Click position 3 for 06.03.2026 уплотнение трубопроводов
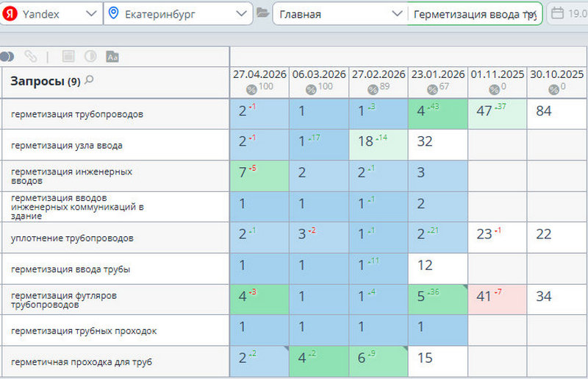The height and width of the screenshot is (379, 588). [x=302, y=234]
